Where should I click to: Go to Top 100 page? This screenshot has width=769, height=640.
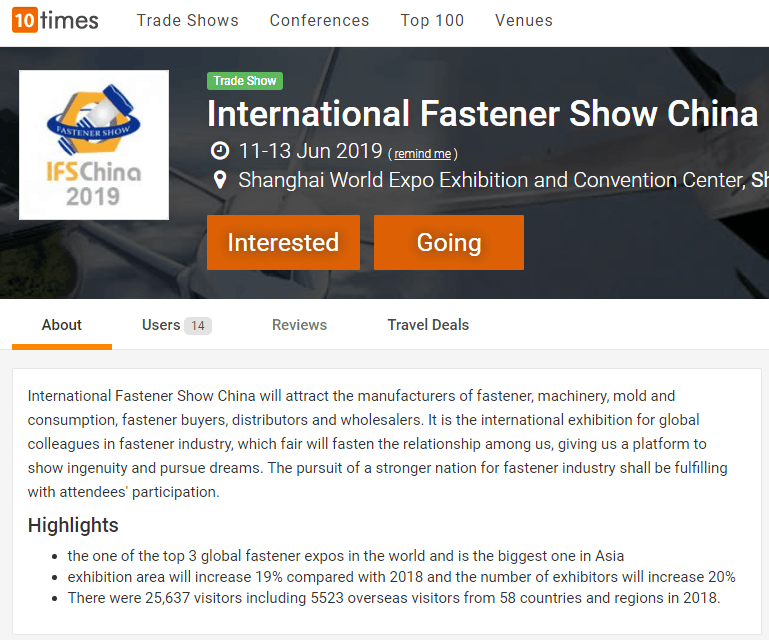[x=432, y=20]
